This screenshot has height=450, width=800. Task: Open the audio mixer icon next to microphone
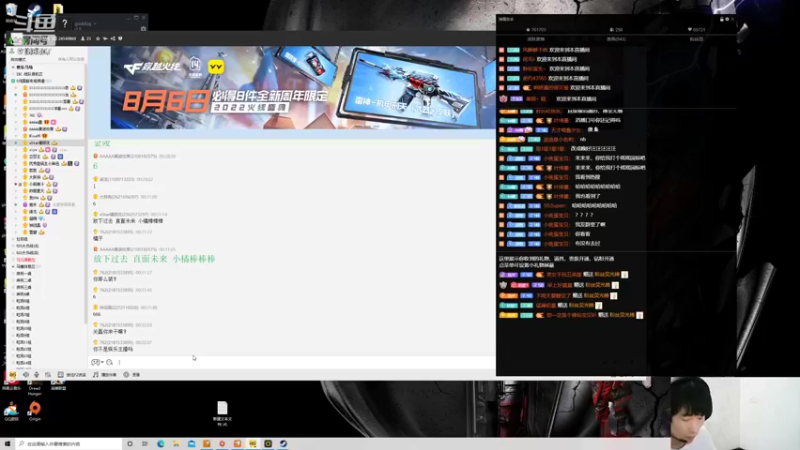click(47, 374)
